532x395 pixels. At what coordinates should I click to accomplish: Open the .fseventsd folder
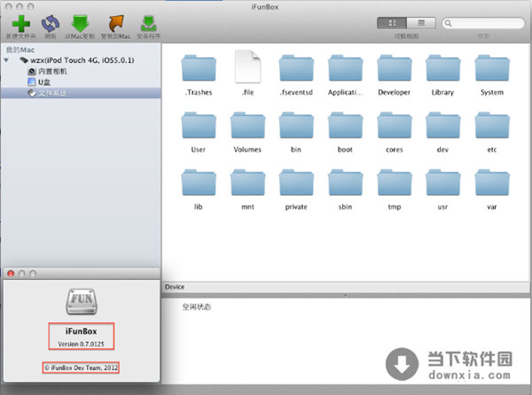[296, 68]
